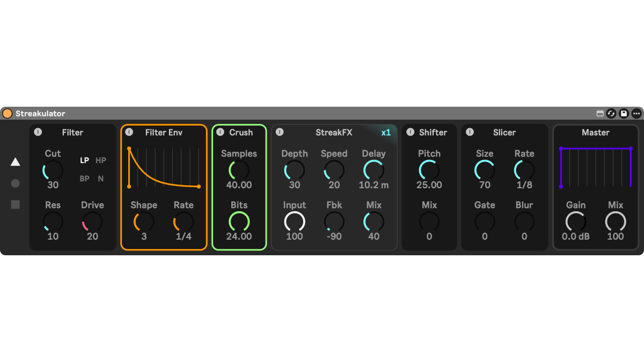The image size is (644, 362).
Task: Choose the N notch filter type
Action: tap(100, 179)
